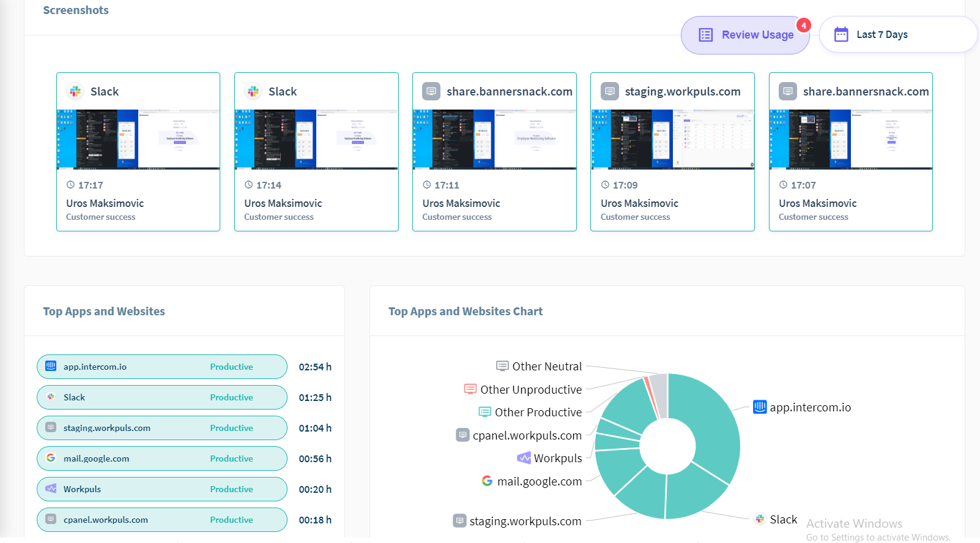Click the intercom icon in app.intercom.io row
The width and height of the screenshot is (980, 543).
(x=51, y=366)
